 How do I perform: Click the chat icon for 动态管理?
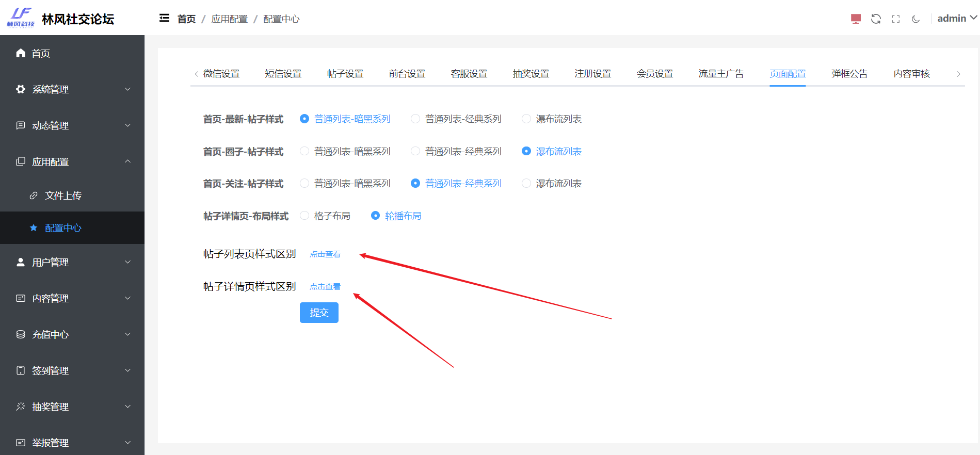coord(21,125)
